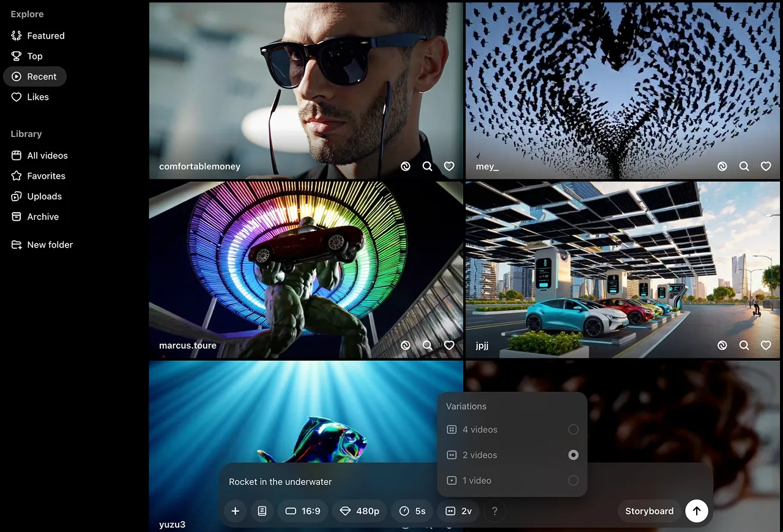
Task: Visit the marcus.toure profile
Action: pos(188,345)
